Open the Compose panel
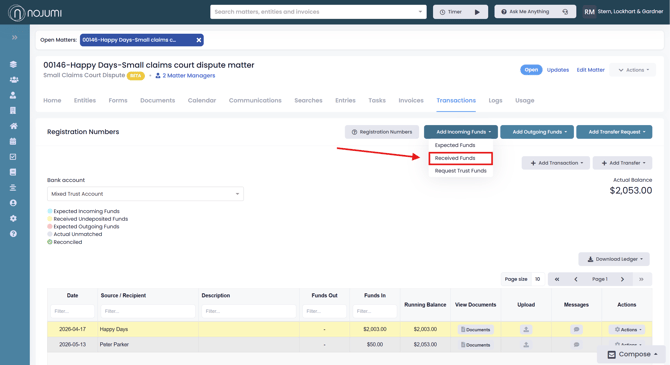670x365 pixels. coord(632,354)
